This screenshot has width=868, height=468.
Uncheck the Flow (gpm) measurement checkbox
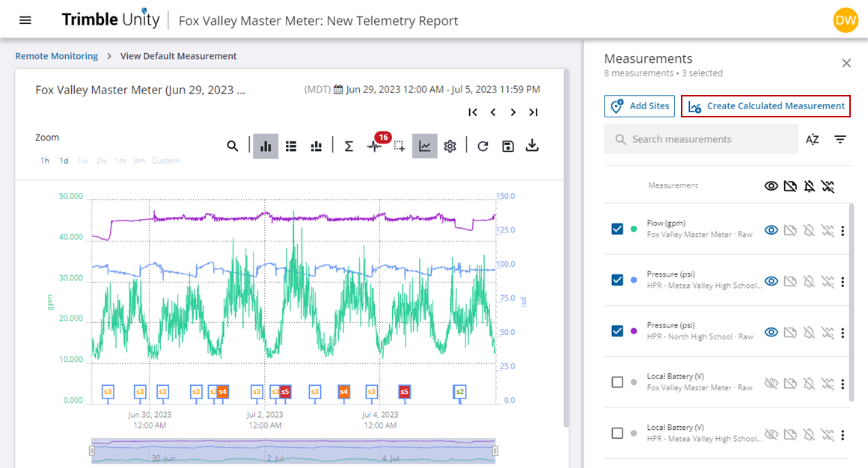click(x=617, y=229)
